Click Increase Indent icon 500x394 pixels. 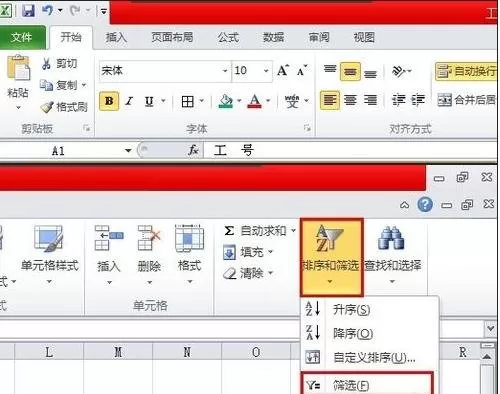(418, 100)
